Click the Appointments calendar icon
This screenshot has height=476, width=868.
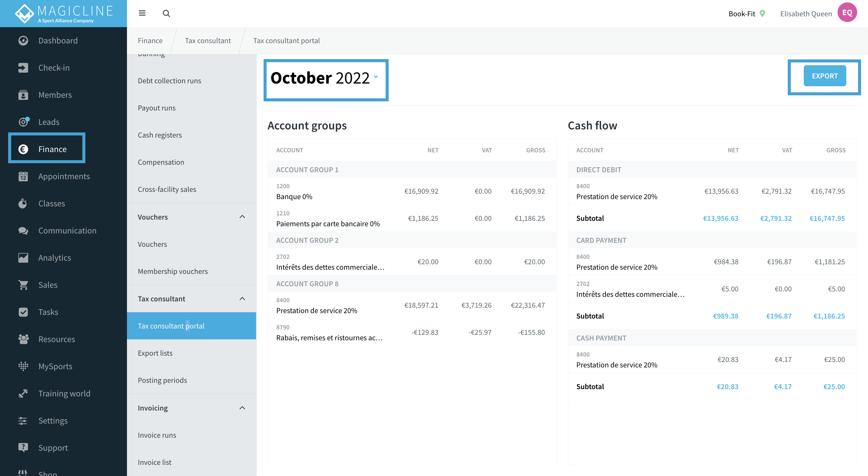(23, 176)
